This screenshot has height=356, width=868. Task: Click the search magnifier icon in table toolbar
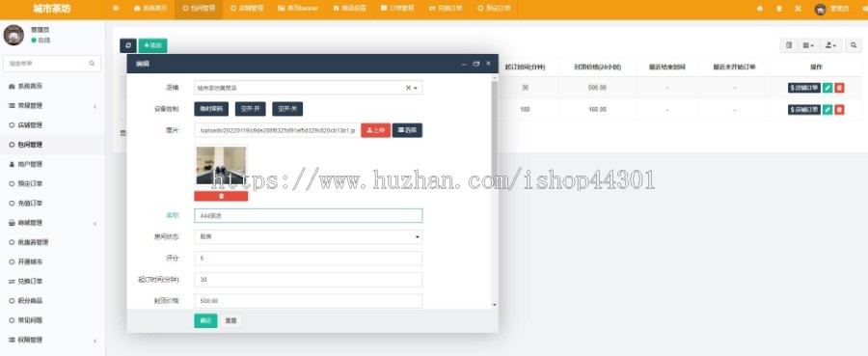(x=854, y=46)
